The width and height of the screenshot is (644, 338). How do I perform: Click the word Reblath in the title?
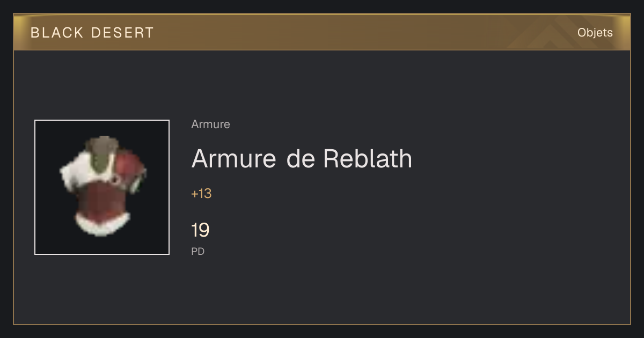[x=367, y=158]
